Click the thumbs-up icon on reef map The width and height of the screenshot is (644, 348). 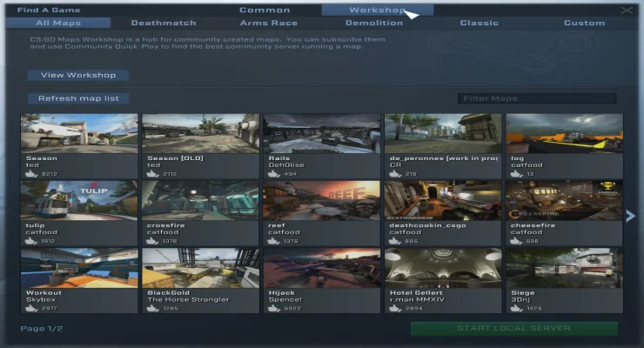[274, 241]
